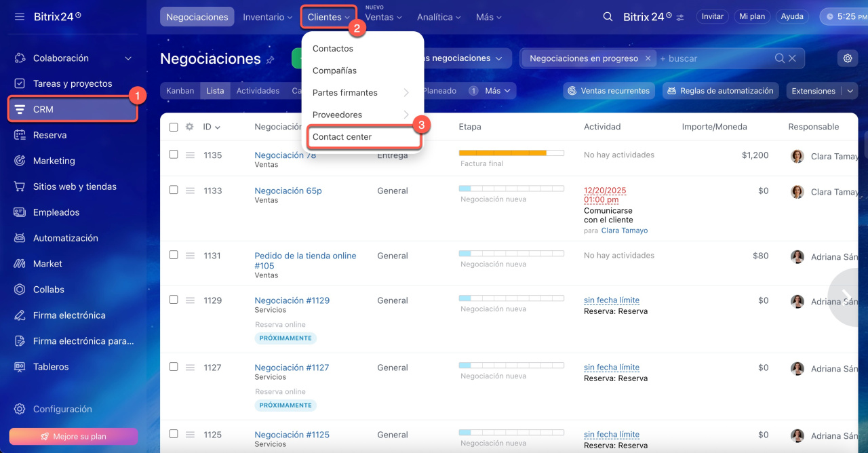Open Negociación 65p link
The width and height of the screenshot is (868, 453).
[288, 191]
